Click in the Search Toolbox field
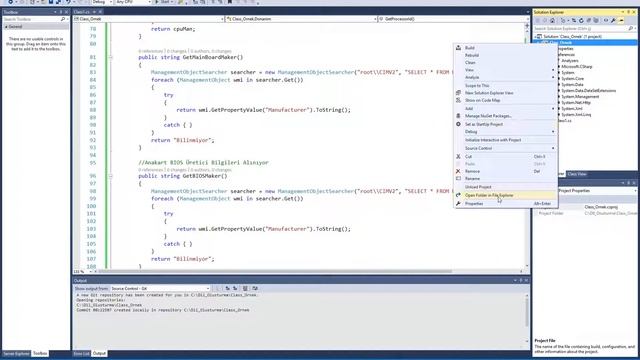 click(x=31, y=19)
